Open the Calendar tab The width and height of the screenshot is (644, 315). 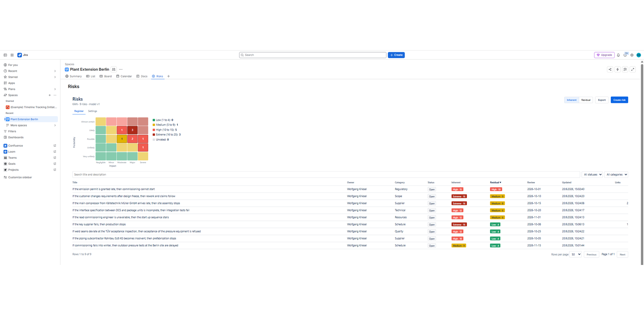pyautogui.click(x=124, y=76)
